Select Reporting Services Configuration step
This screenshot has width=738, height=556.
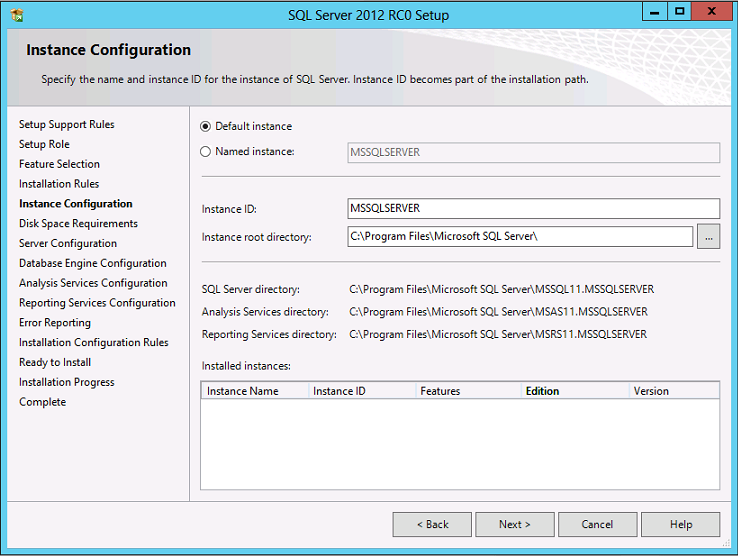coord(97,303)
